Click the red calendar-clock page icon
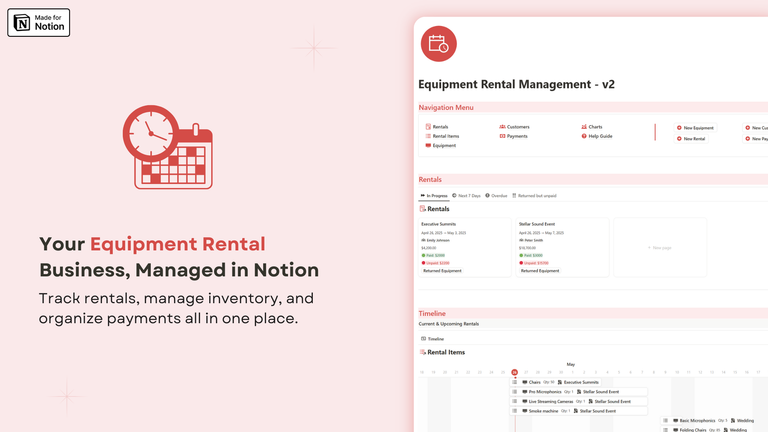The height and width of the screenshot is (432, 768). pos(438,44)
